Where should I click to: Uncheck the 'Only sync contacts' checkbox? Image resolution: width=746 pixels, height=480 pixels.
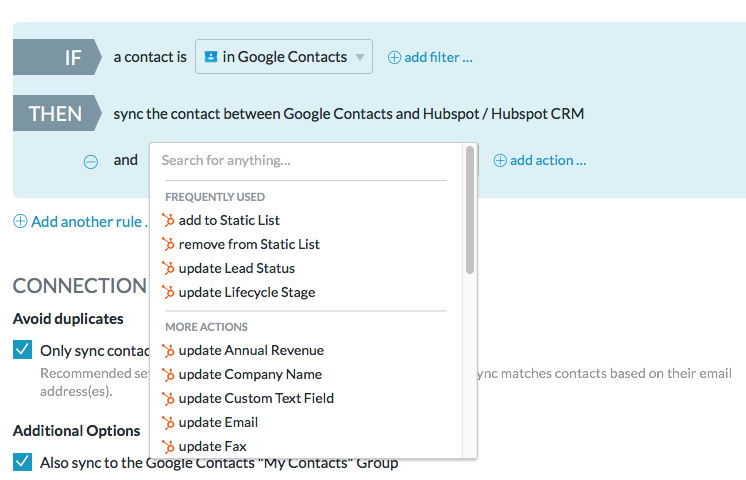pos(22,350)
